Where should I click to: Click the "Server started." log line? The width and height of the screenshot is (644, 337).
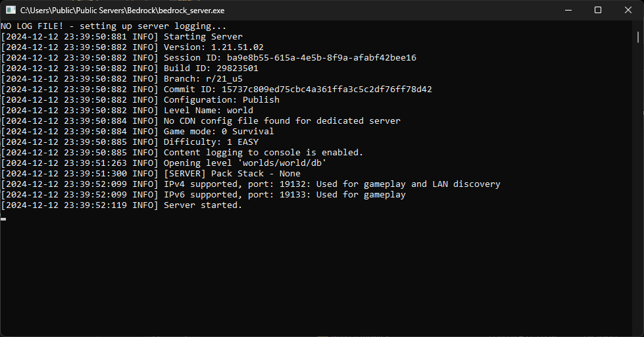pyautogui.click(x=203, y=205)
